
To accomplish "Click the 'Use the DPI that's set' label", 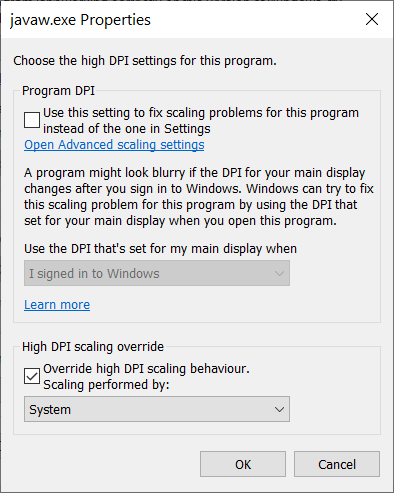I will click(x=160, y=249).
